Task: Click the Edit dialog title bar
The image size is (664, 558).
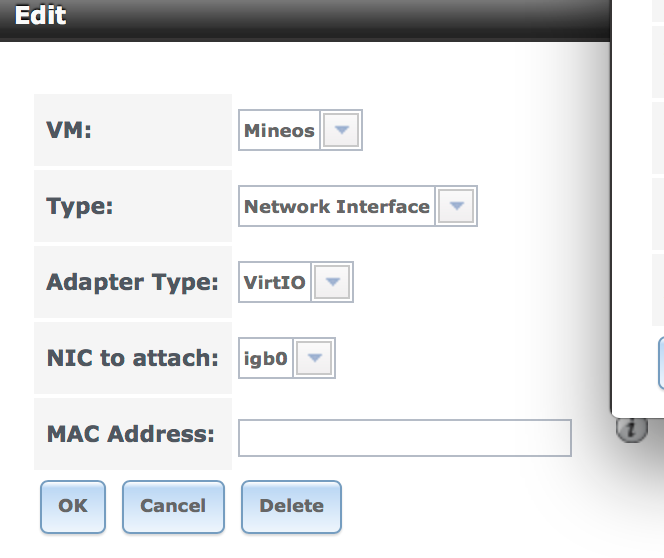Action: click(305, 19)
